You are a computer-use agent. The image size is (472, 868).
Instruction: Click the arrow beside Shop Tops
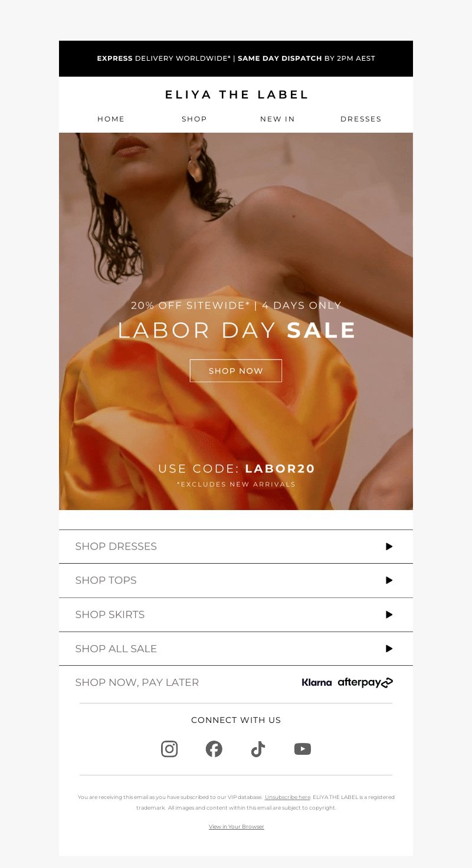coord(389,580)
